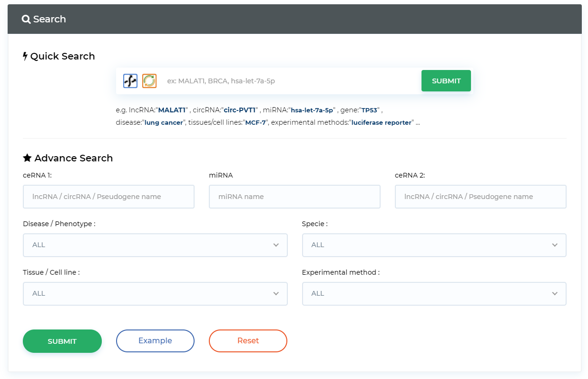Click the lightning bolt beside Quick Search
Image resolution: width=588 pixels, height=379 pixels.
pos(25,56)
